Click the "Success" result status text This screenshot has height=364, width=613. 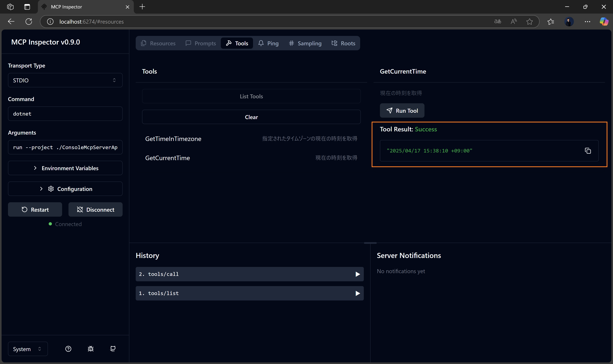click(426, 129)
